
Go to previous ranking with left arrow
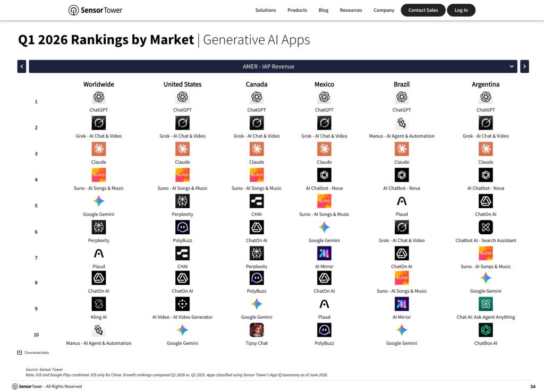[x=21, y=66]
